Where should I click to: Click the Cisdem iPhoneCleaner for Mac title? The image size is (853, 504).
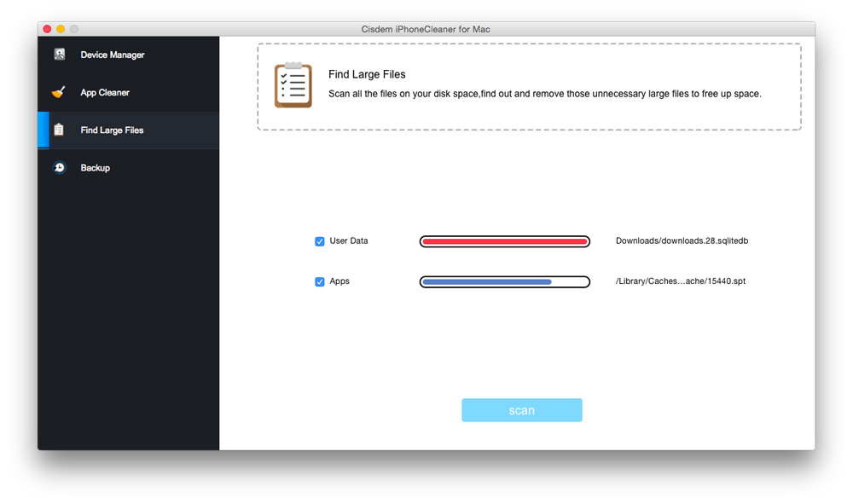[x=426, y=29]
